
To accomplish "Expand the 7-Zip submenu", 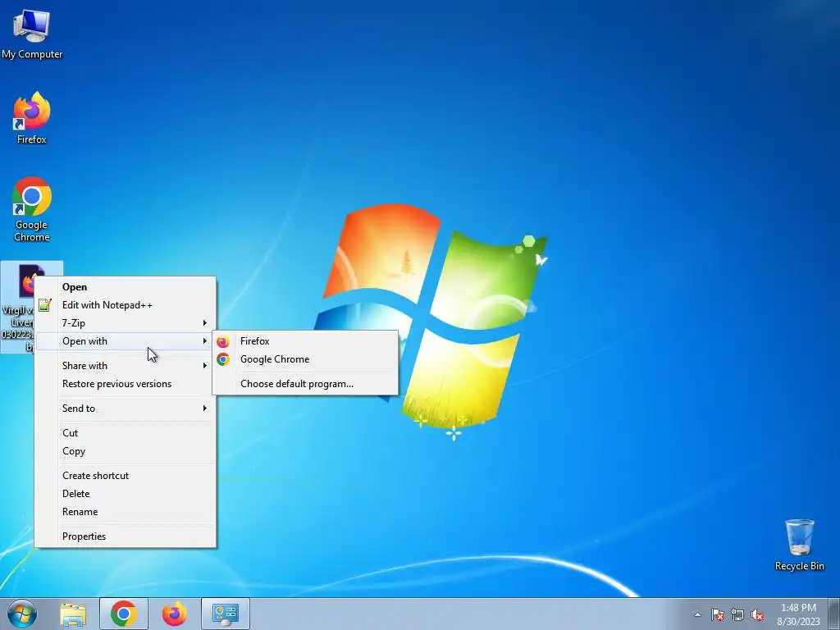I will tap(126, 323).
